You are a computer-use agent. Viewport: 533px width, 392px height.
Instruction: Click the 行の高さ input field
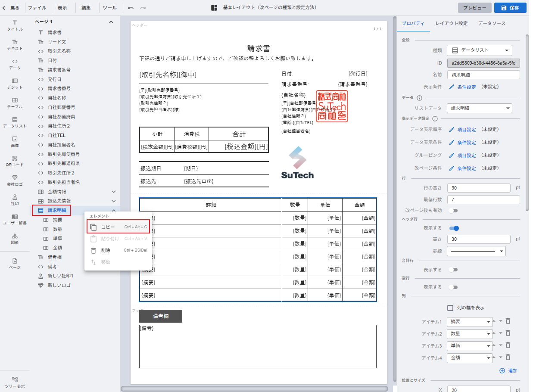pos(478,188)
